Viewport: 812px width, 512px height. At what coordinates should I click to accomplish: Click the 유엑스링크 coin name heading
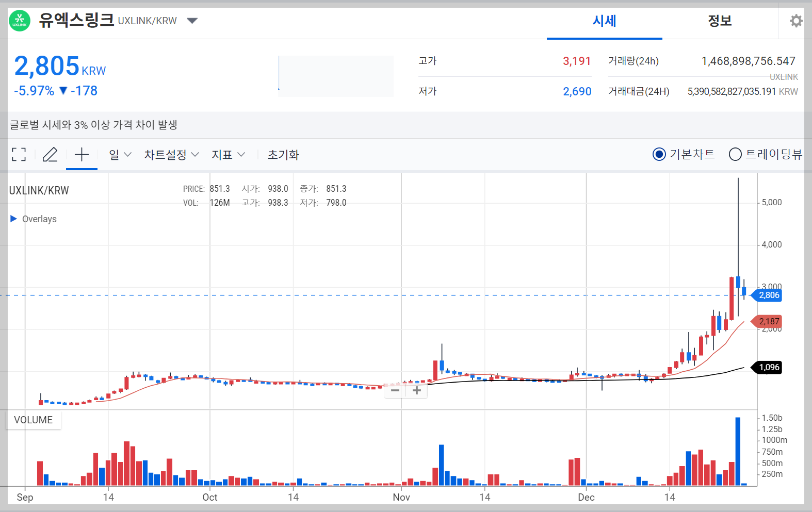coord(76,20)
